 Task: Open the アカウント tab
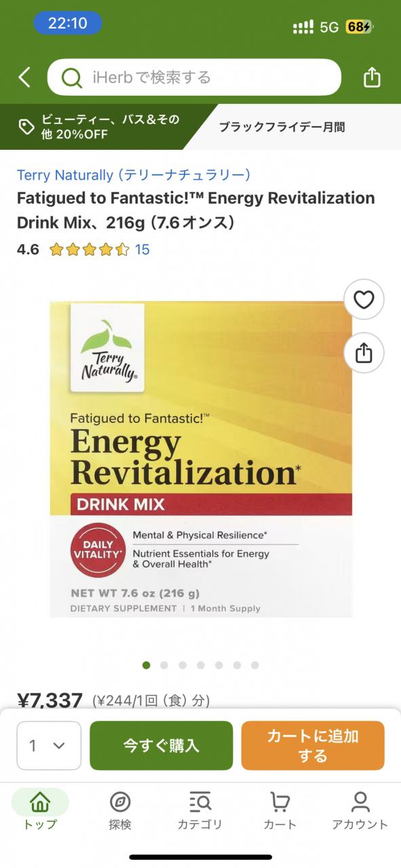point(360,810)
